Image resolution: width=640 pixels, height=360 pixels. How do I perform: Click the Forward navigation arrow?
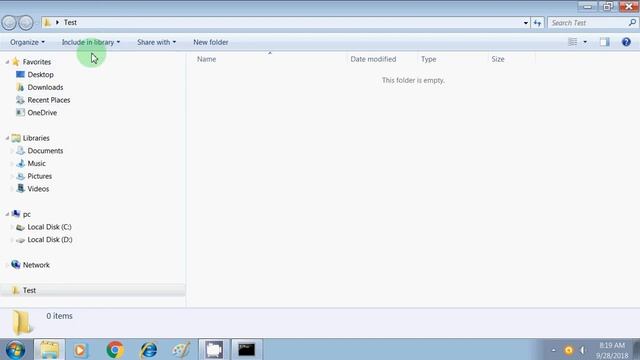tap(25, 23)
